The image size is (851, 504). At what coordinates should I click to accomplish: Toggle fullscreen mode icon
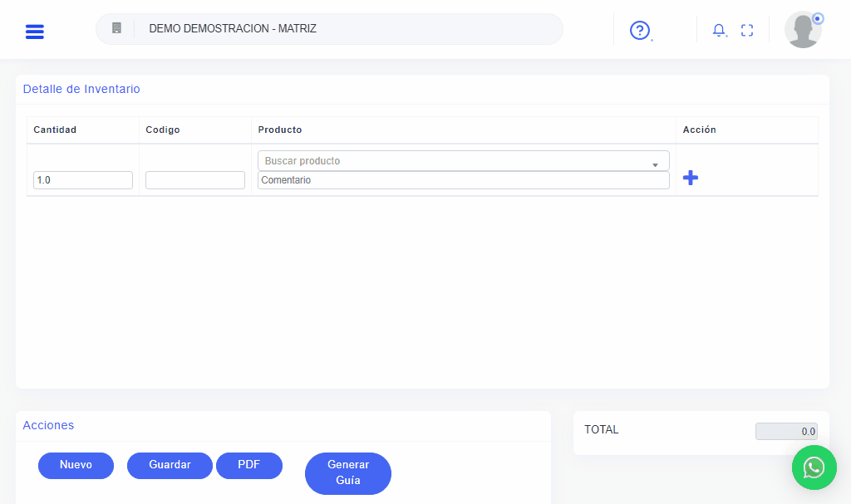pos(747,31)
